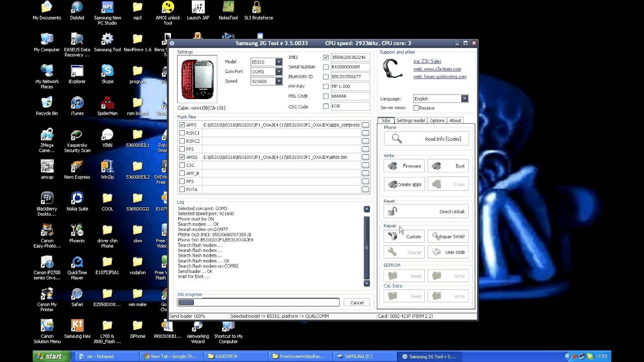Click the Create apps button
This screenshot has height=362, width=644.
click(404, 185)
